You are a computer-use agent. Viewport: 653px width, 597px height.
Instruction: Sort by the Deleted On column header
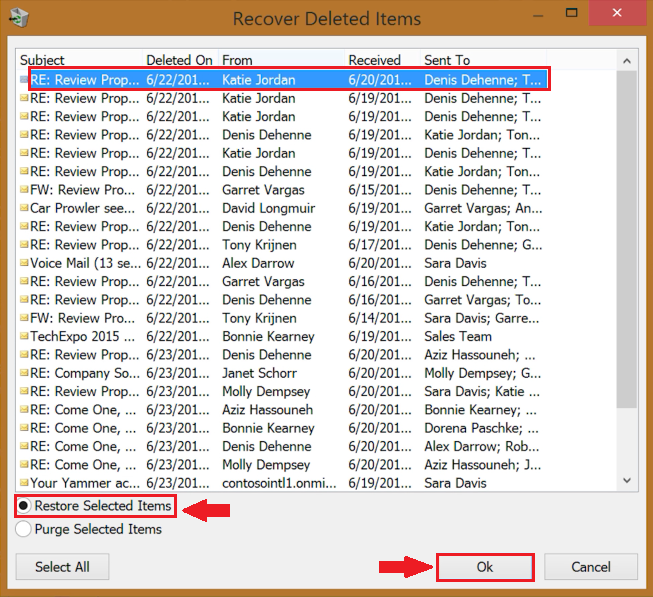180,60
